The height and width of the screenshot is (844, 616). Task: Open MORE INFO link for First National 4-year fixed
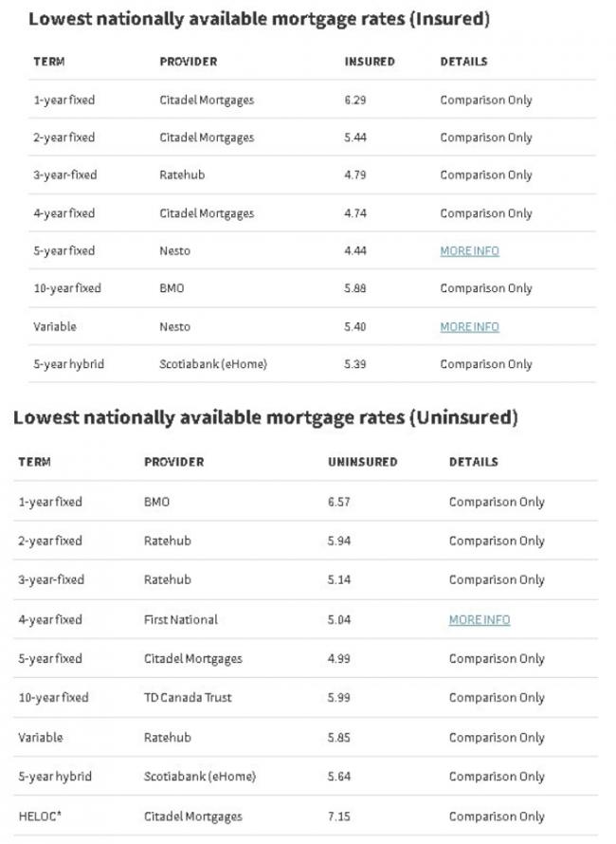coord(480,619)
